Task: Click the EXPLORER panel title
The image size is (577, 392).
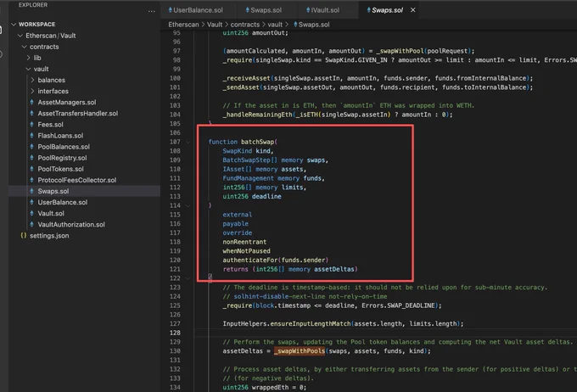Action: click(33, 5)
